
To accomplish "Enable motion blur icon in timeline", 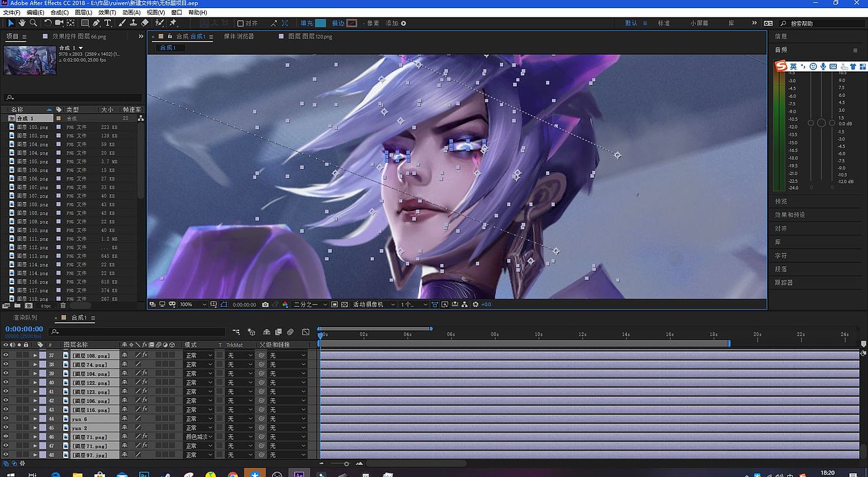I will click(290, 332).
